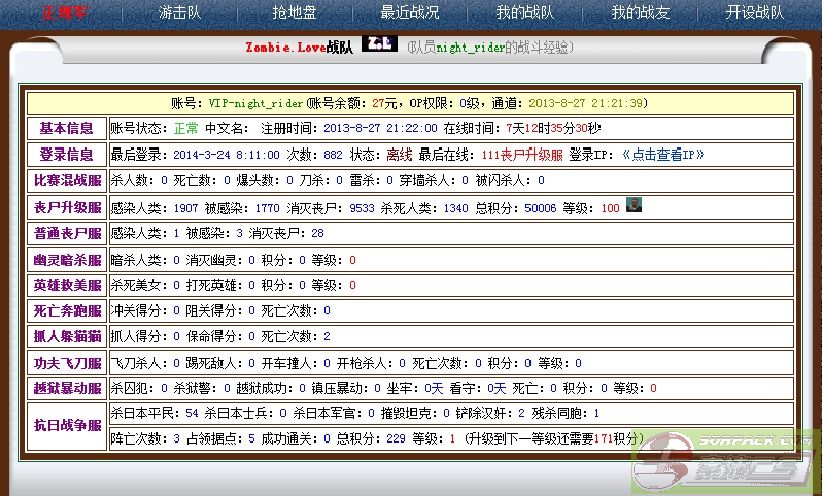
Task: Click the 抗日战争服 server label
Action: pos(67,425)
